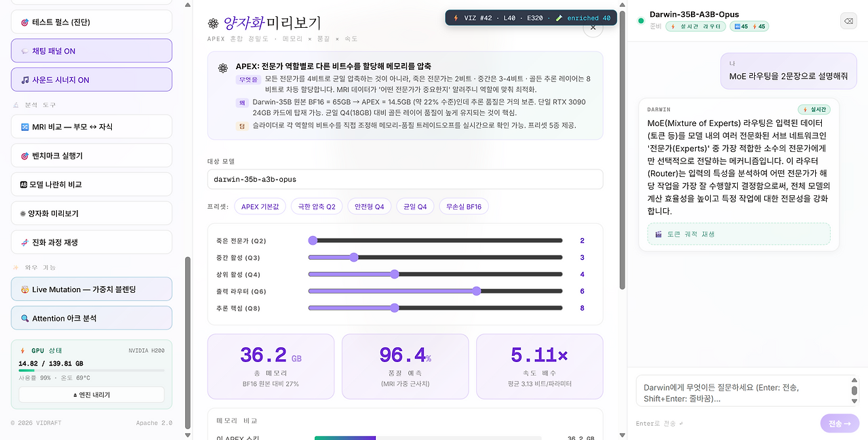Click the 대상 모델 input field
The width and height of the screenshot is (868, 440).
[x=405, y=180]
